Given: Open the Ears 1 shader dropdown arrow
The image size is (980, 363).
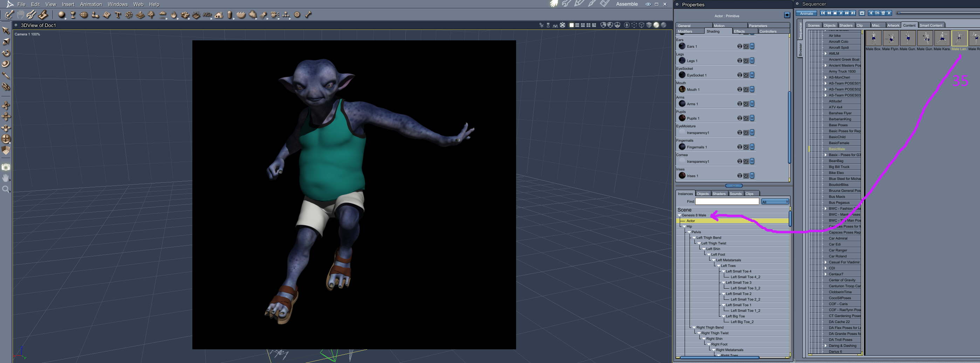Looking at the screenshot, I should pos(752,46).
